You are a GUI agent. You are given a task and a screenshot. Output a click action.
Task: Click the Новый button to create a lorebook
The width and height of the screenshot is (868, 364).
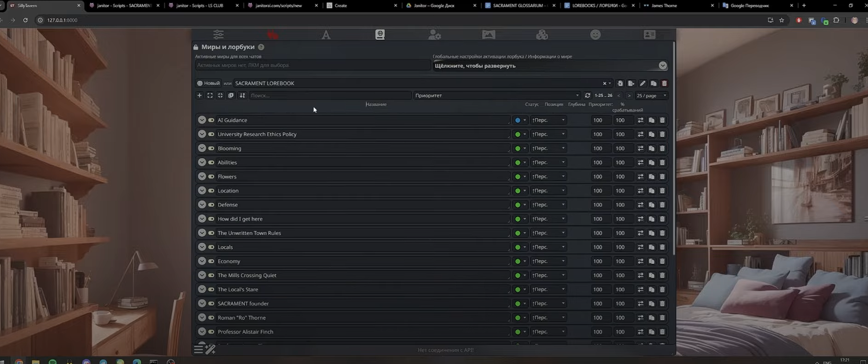(x=208, y=84)
